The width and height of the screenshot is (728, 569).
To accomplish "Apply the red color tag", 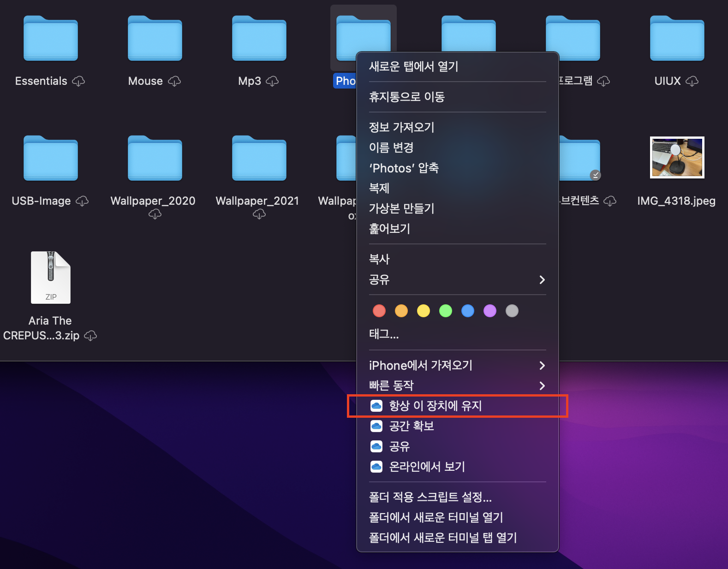I will point(379,311).
